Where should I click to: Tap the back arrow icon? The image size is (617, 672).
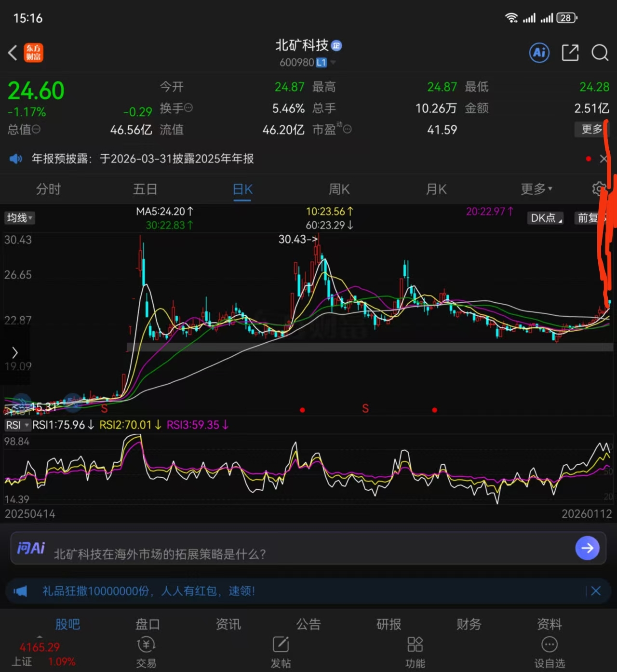pyautogui.click(x=13, y=53)
